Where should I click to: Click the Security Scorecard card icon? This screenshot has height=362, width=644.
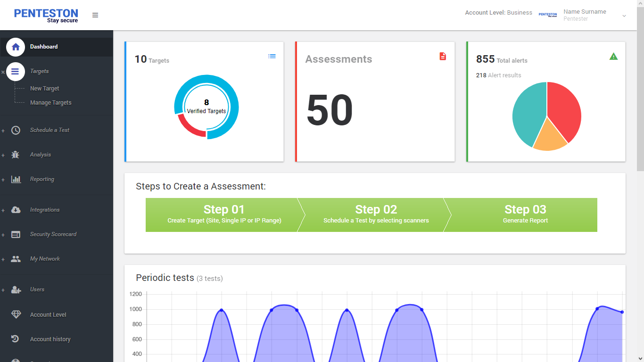coord(16,234)
